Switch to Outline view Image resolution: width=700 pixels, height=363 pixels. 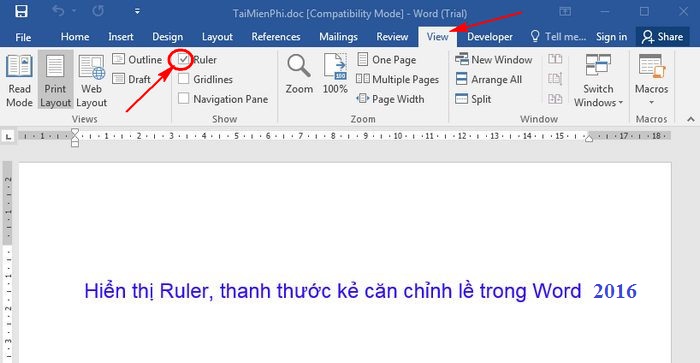pyautogui.click(x=137, y=59)
